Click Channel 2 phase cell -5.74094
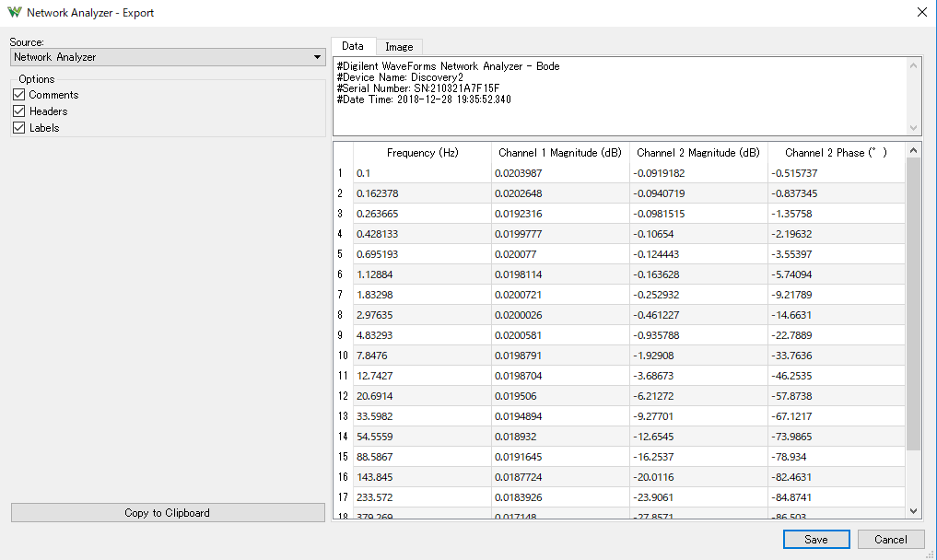This screenshot has width=937, height=560. pyautogui.click(x=837, y=274)
